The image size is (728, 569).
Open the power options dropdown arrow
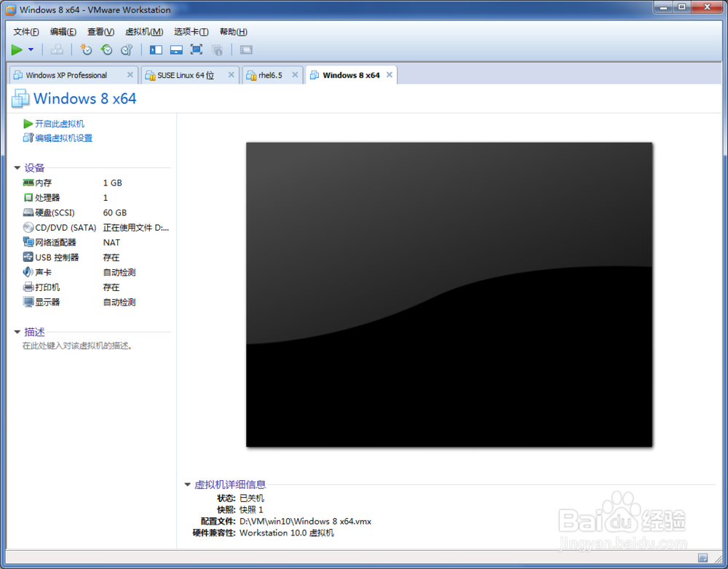point(31,49)
